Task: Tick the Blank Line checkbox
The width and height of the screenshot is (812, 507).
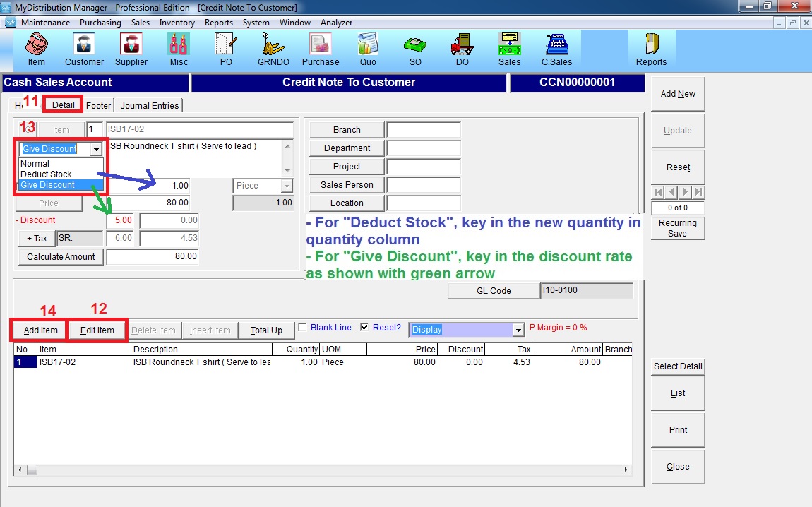Action: click(x=303, y=328)
